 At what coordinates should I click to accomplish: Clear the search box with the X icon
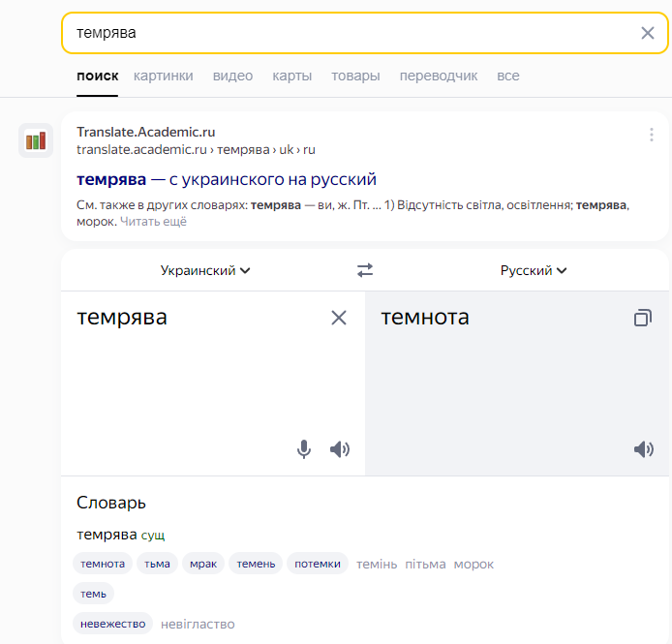[x=647, y=33]
